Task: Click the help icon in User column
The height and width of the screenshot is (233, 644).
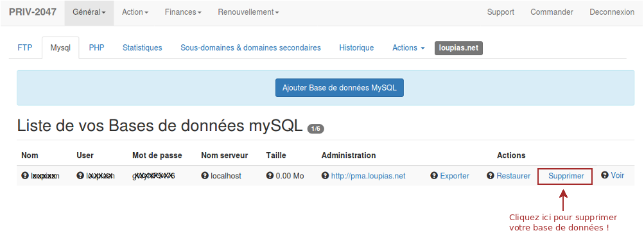Action: click(80, 176)
